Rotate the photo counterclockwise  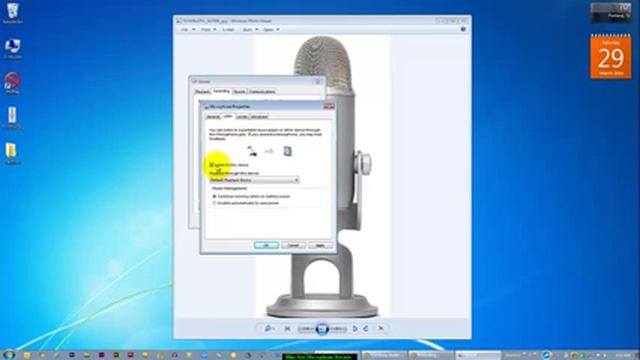click(x=355, y=328)
